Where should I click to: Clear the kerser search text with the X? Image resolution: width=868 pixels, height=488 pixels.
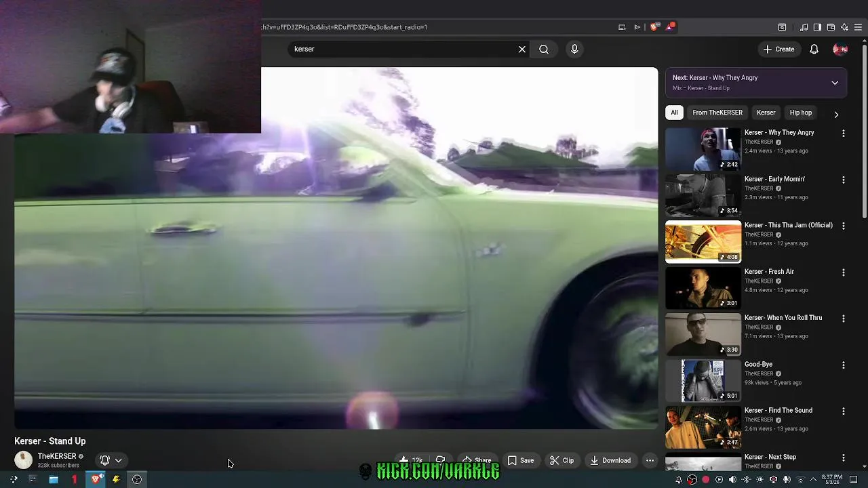[522, 49]
